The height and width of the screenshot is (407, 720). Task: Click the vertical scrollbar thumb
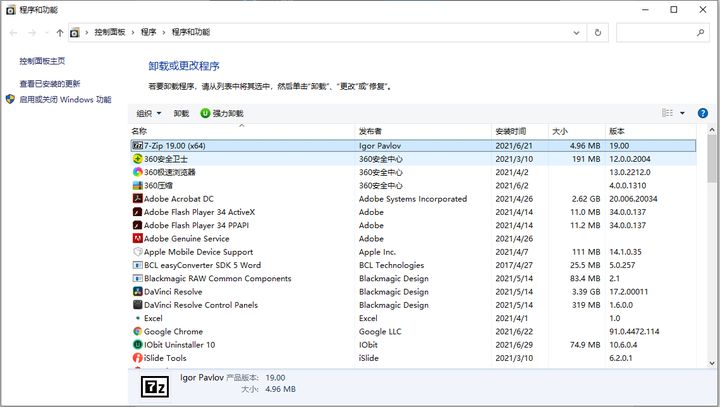(712, 158)
